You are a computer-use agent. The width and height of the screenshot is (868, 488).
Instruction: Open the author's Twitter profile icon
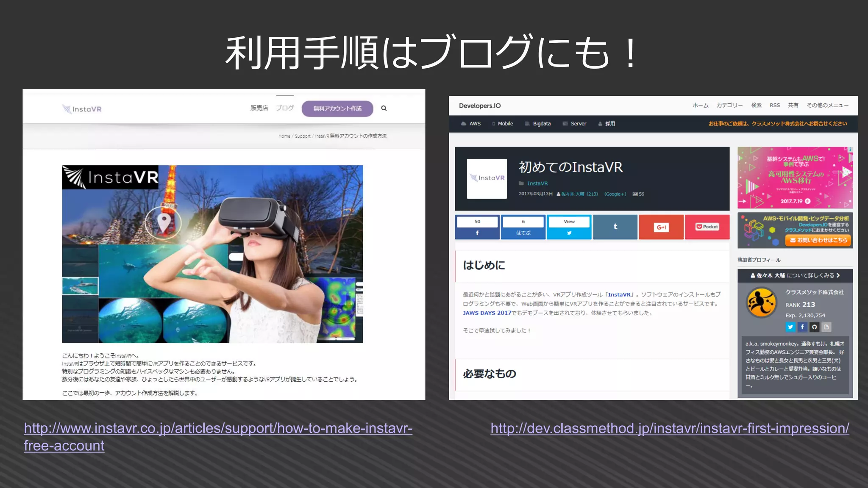coord(790,327)
